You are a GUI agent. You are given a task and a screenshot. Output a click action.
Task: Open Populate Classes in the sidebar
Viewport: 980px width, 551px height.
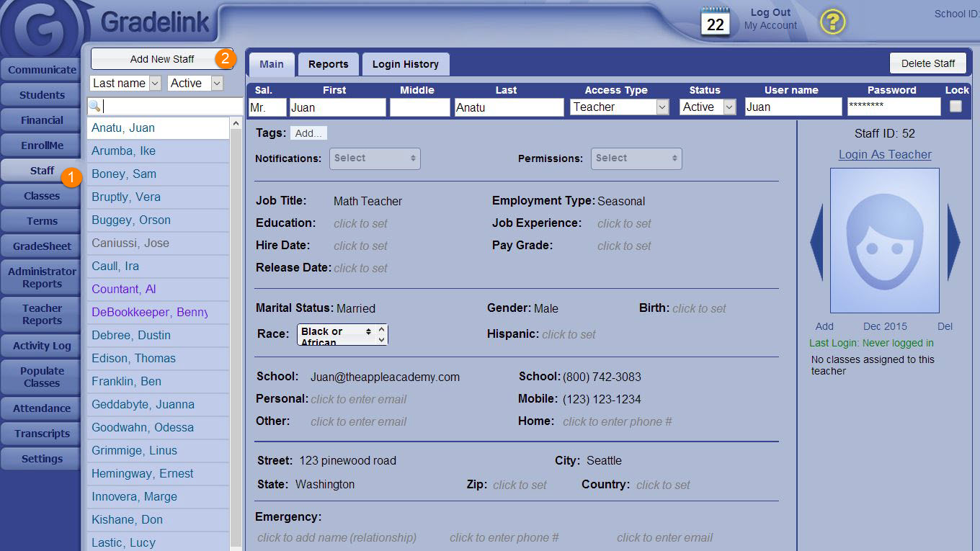(41, 377)
